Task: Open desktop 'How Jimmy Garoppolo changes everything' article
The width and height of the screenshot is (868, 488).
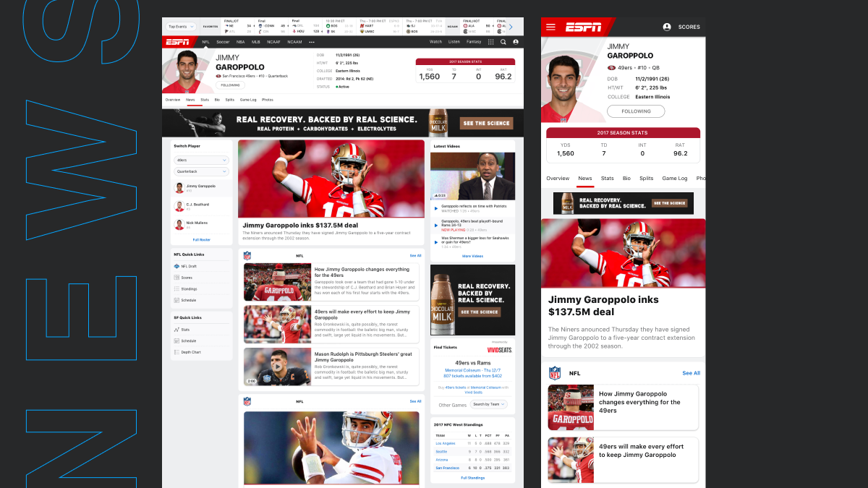Action: pos(331,281)
